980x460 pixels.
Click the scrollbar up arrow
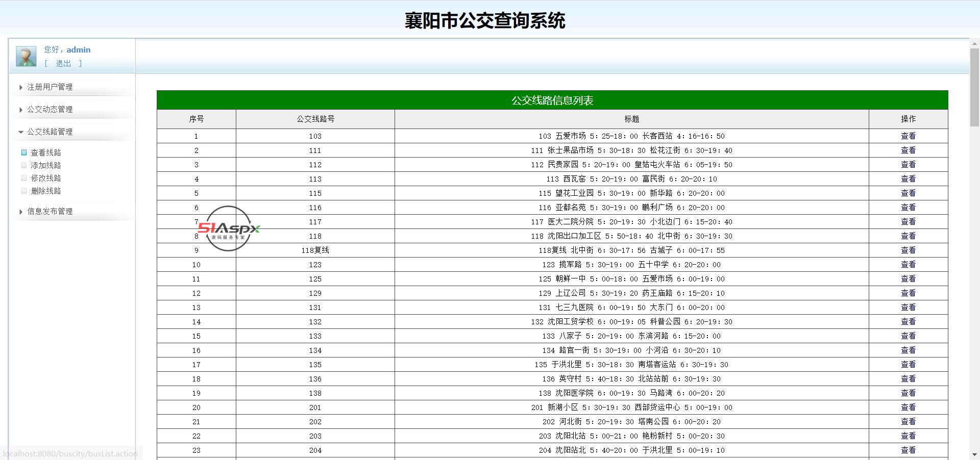974,43
